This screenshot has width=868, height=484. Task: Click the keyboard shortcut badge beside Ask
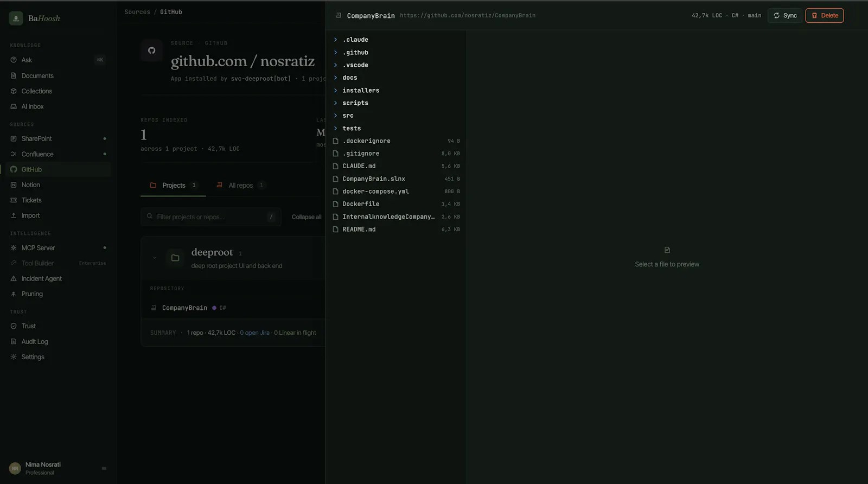(100, 60)
